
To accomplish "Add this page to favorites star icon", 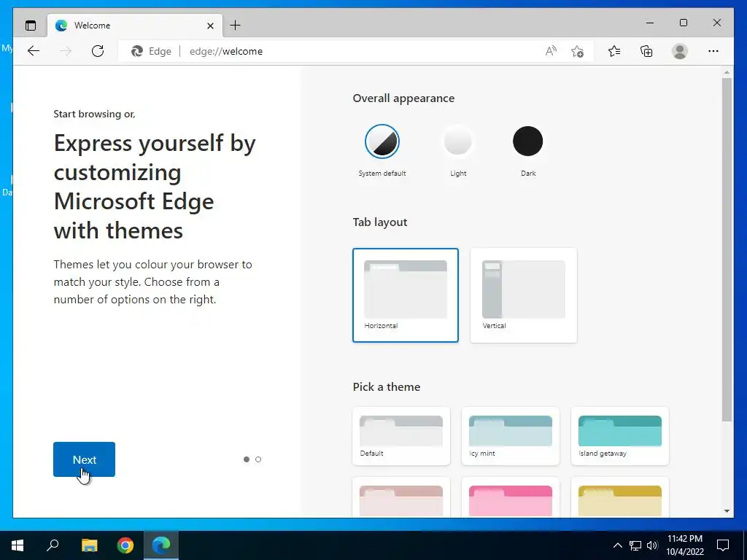I will click(x=578, y=52).
